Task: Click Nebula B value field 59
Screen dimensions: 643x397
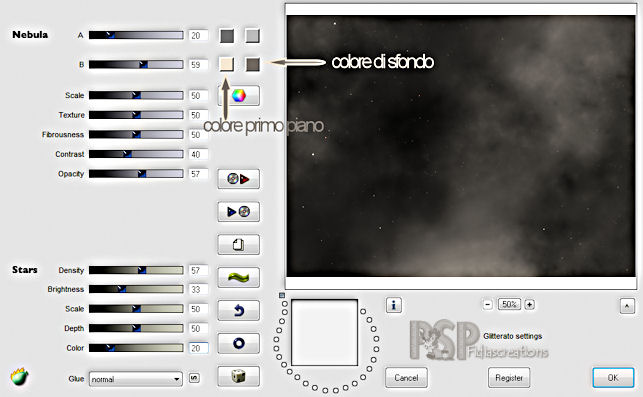Action: click(x=198, y=65)
